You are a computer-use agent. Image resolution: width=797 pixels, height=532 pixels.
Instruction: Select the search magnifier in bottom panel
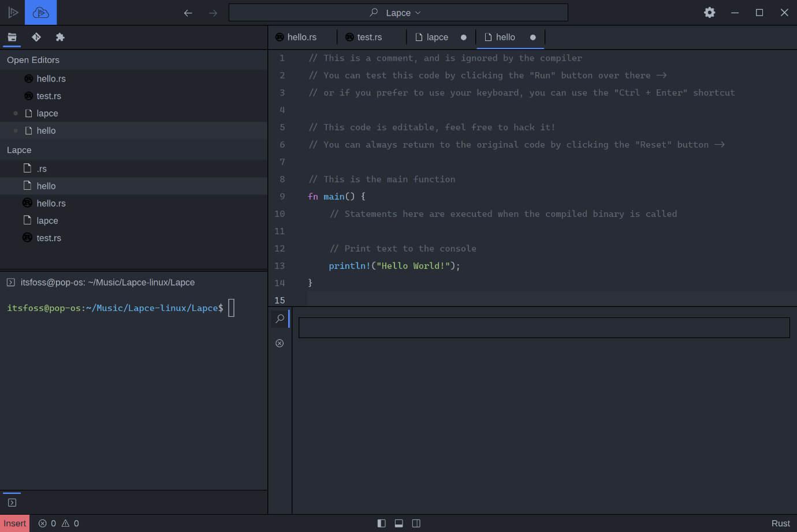tap(280, 318)
